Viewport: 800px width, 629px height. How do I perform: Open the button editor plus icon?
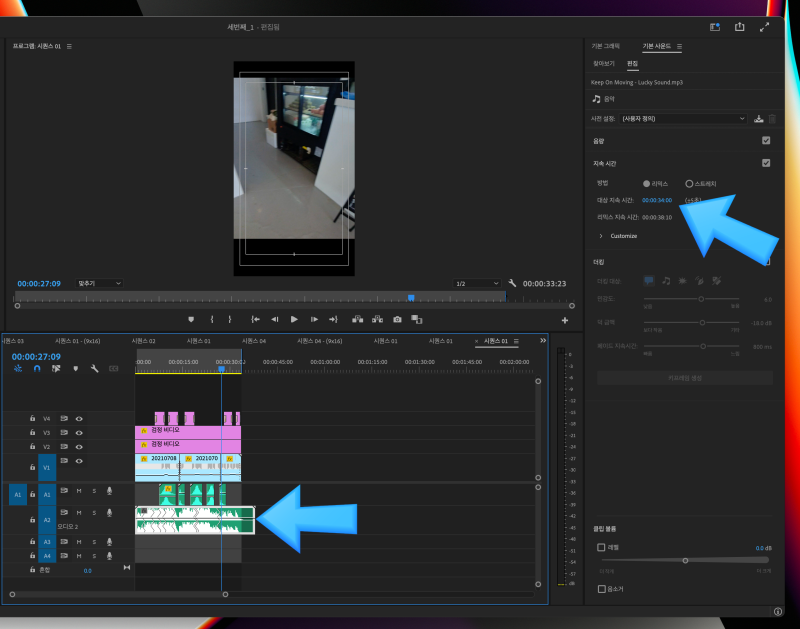click(565, 320)
